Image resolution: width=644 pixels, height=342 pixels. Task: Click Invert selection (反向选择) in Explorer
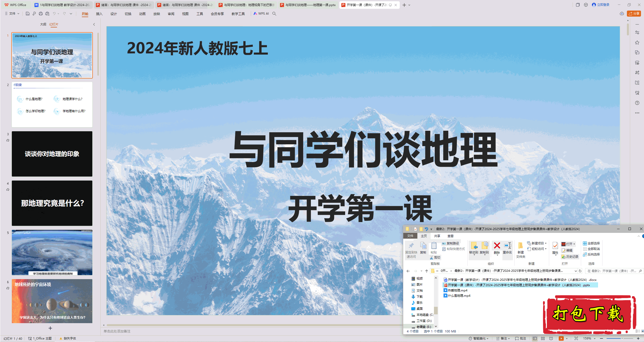591,254
